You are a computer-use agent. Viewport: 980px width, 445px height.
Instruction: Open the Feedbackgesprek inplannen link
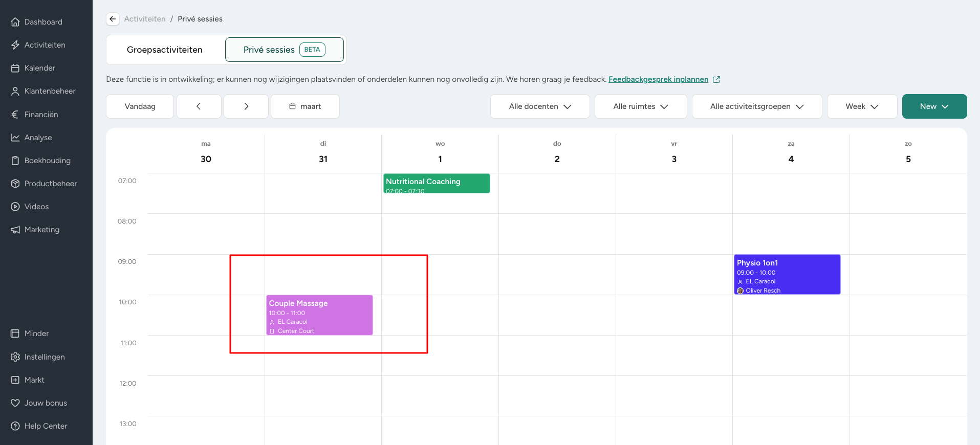tap(658, 79)
